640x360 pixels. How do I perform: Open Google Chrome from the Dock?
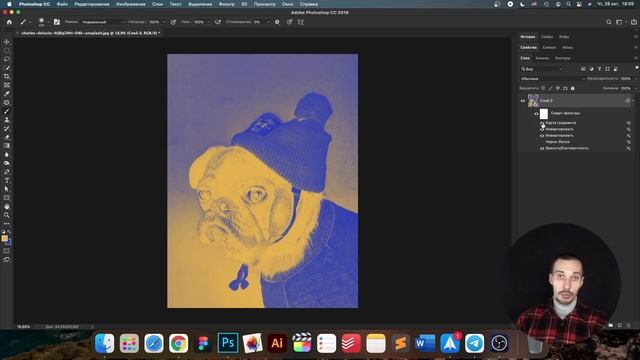(x=178, y=343)
